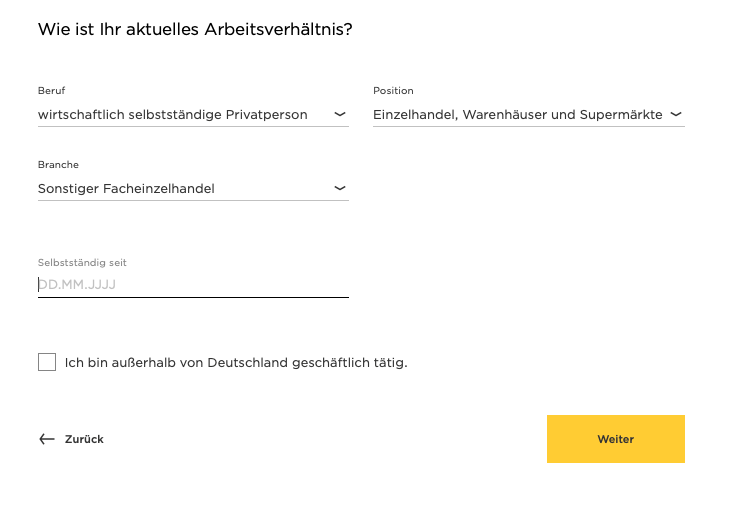Click the label 'Ich bin außerhalb von Deutschland geschäftlich tätig'
This screenshot has width=753, height=516.
(236, 362)
